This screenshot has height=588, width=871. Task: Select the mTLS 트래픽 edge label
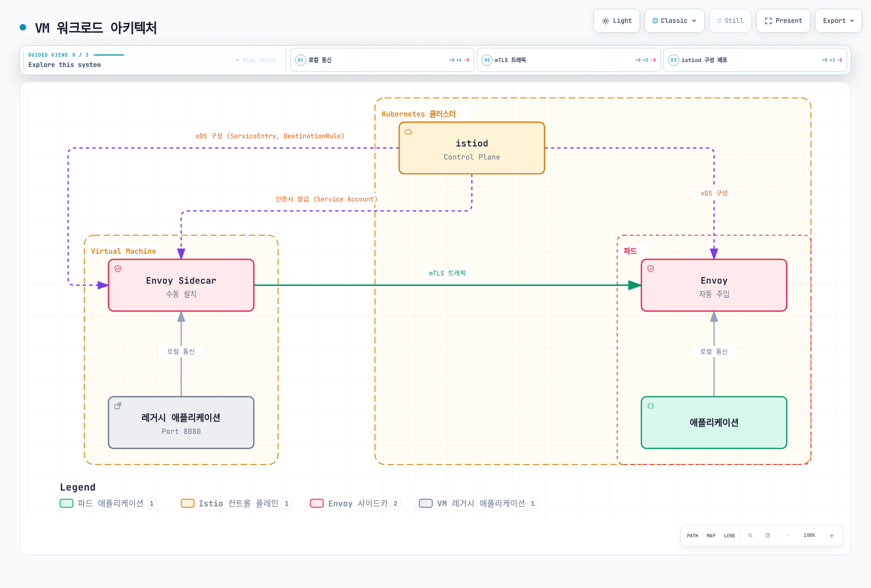447,273
